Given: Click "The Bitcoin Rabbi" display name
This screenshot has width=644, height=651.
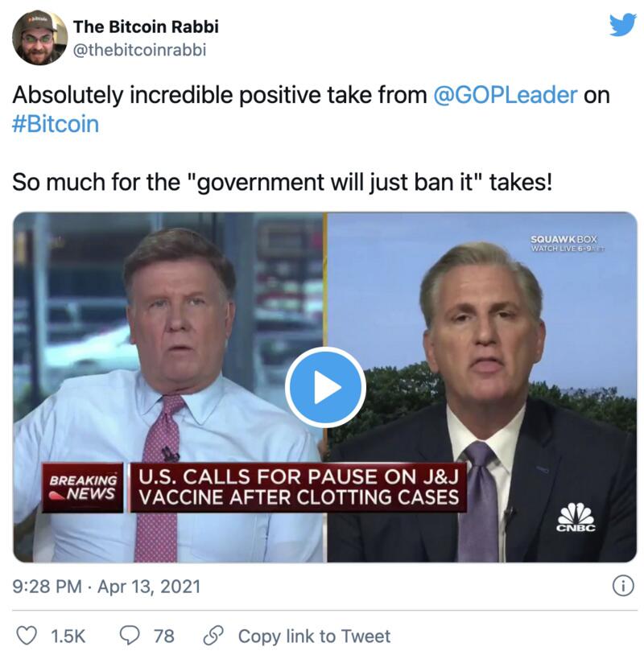Looking at the screenshot, I should tap(146, 27).
